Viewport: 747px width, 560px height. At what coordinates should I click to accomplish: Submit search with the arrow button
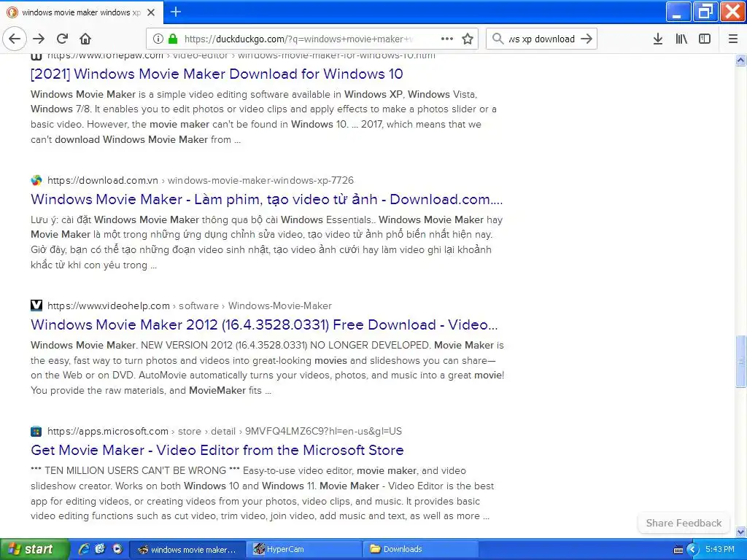[x=587, y=39]
